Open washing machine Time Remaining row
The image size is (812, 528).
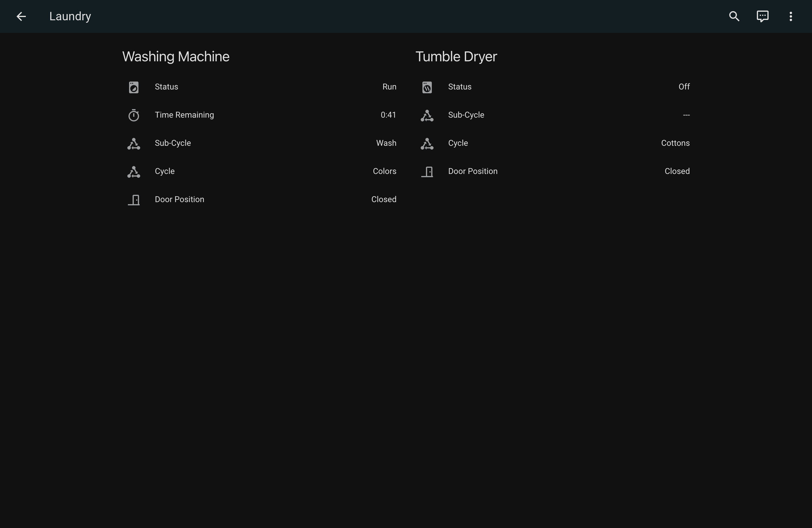pos(184,115)
